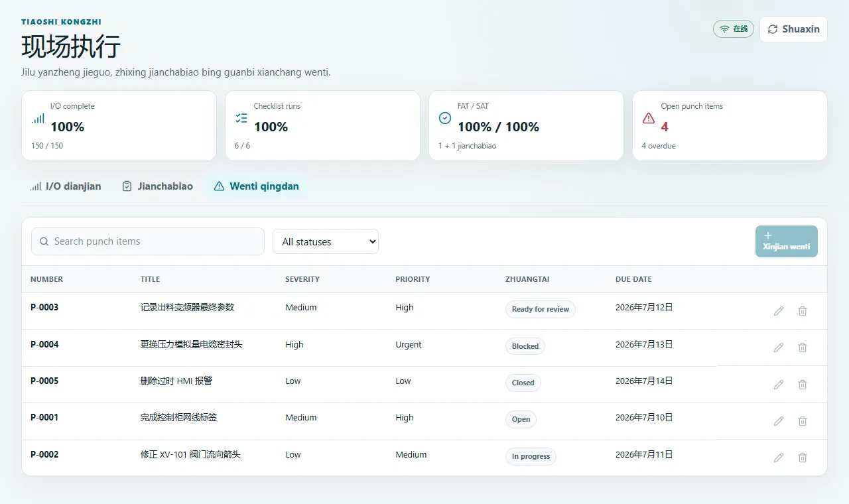Delete punch item P-0004

point(803,347)
